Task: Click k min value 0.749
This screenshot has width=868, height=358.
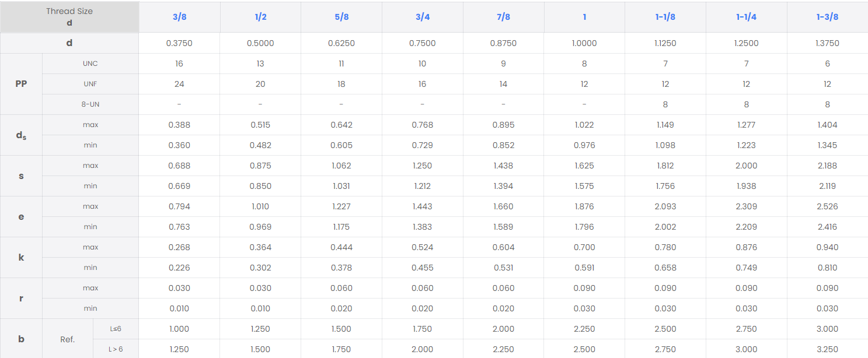Action: [x=747, y=268]
